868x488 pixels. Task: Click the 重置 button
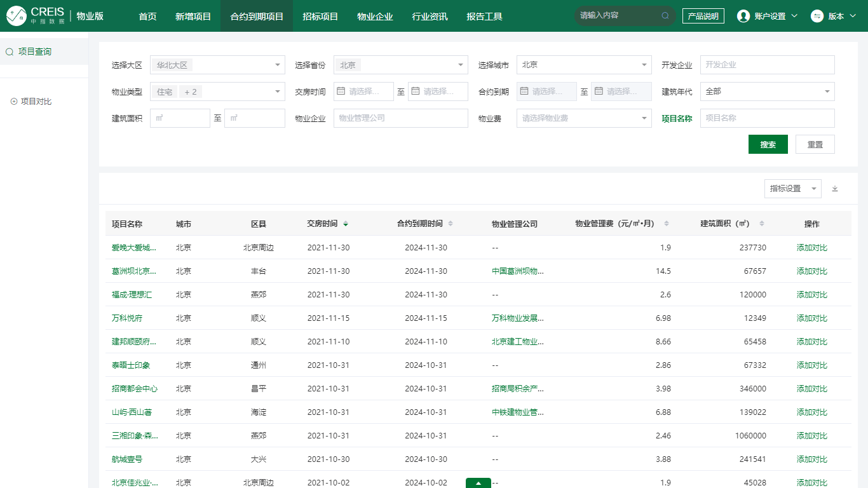[815, 144]
